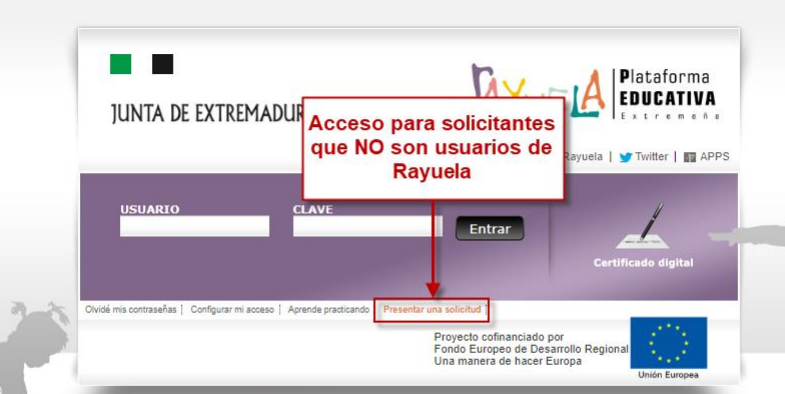Click the Twitter bird icon
This screenshot has height=394, width=785.
coord(626,157)
